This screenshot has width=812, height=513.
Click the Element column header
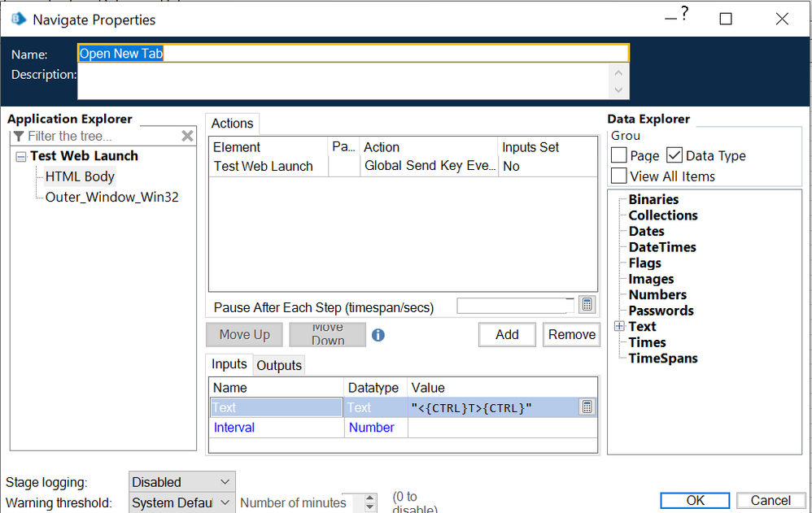coord(268,147)
